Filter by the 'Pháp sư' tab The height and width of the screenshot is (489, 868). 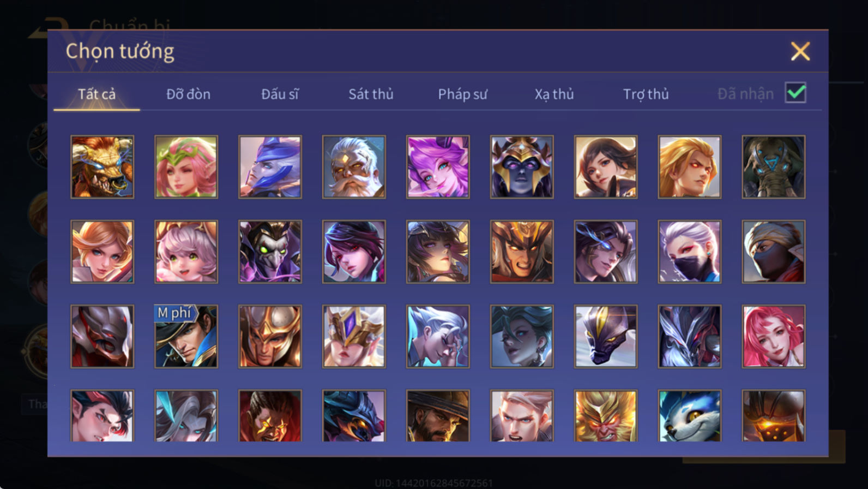coord(462,94)
